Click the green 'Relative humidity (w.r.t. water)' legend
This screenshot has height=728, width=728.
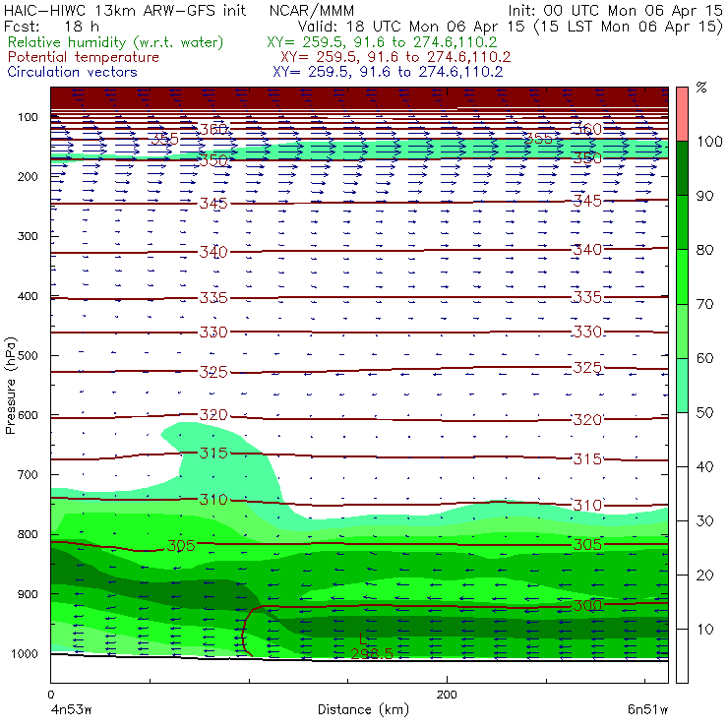116,42
